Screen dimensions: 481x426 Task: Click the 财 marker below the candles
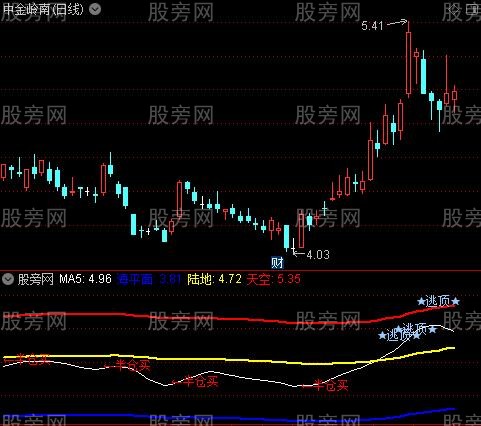[x=277, y=263]
